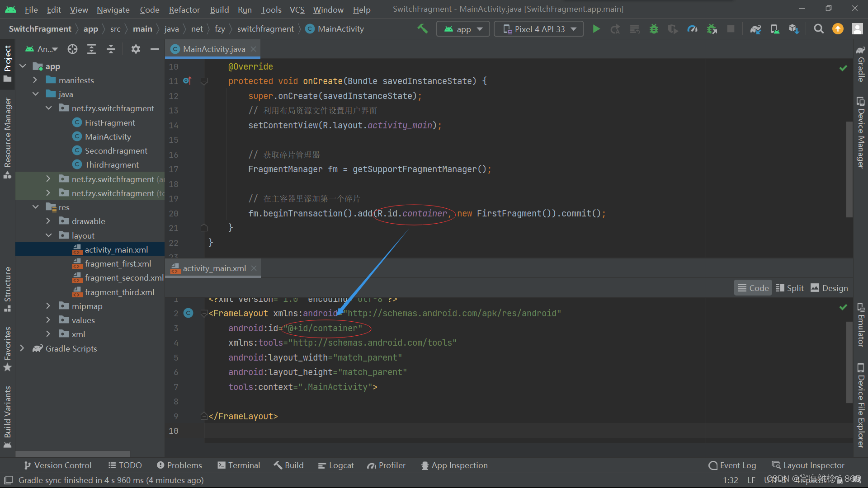Viewport: 868px width, 488px height.
Task: Click the class gutter icon beside FrameLayout
Action: tap(189, 313)
